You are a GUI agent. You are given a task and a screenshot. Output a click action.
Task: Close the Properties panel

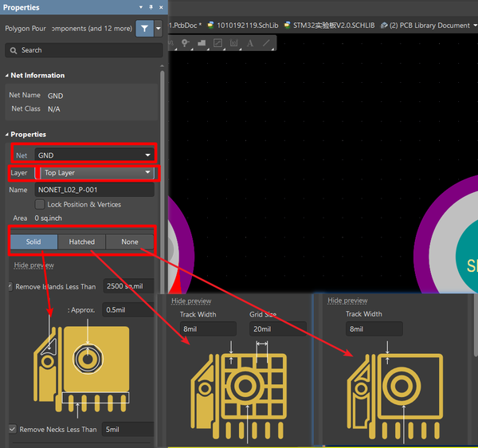[x=161, y=7]
